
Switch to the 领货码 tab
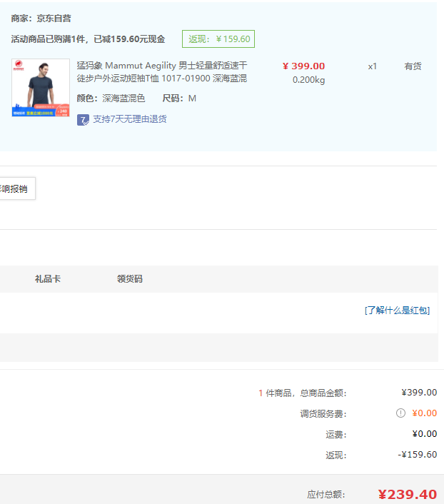(130, 278)
